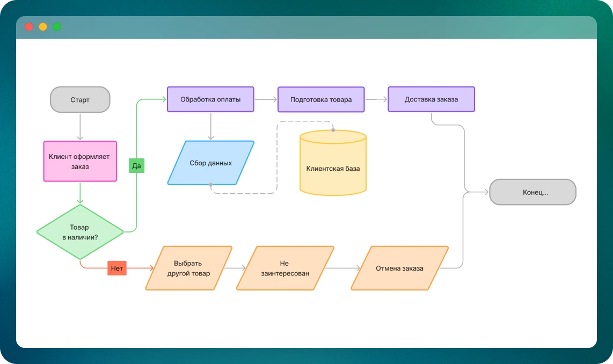Click the dashed connector endpoint on the database

[x=333, y=130]
